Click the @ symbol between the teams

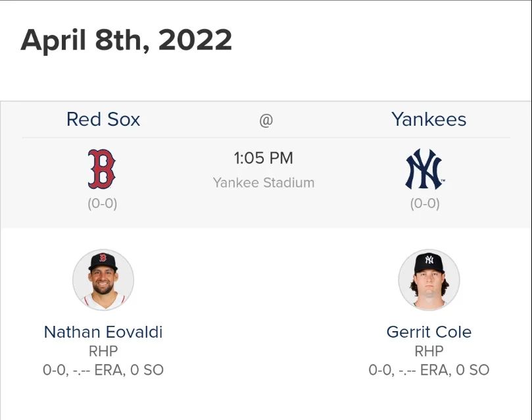click(266, 120)
